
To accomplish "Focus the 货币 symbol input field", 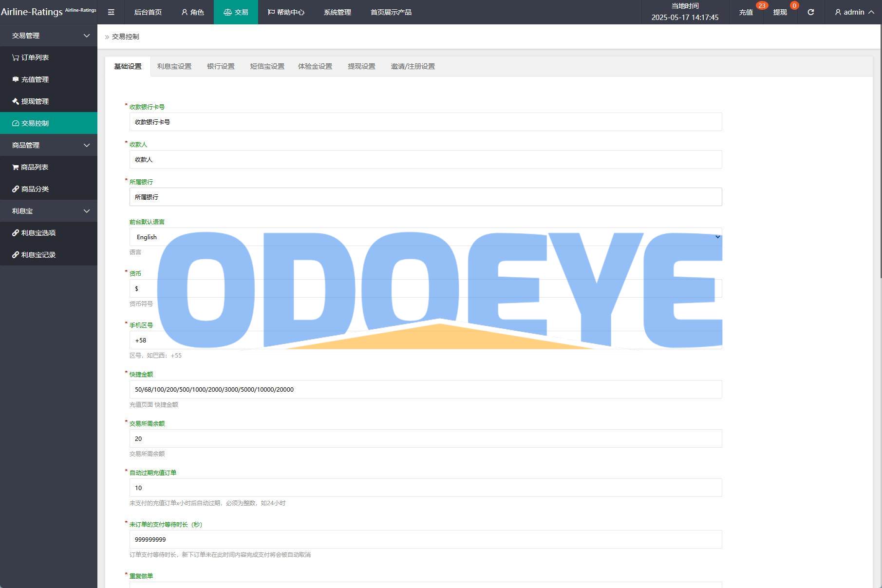I will 425,288.
